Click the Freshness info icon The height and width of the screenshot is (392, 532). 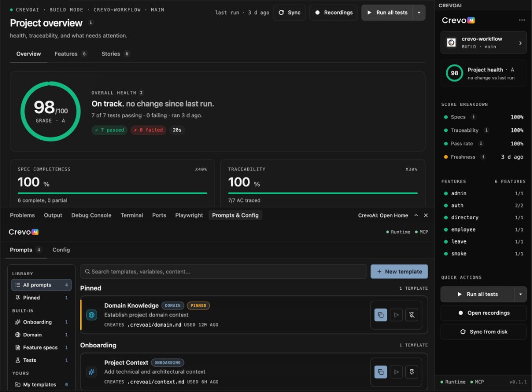484,157
